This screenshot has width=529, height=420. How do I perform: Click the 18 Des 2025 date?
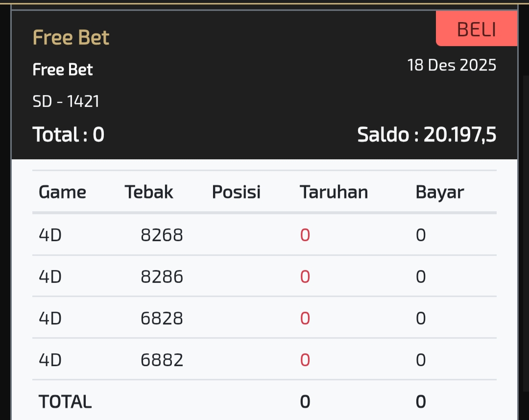coord(452,65)
